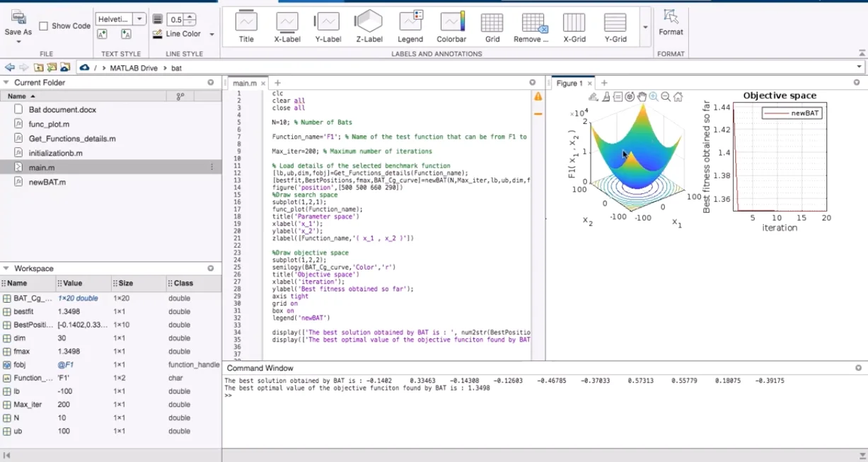The image size is (868, 462).
Task: Enable the Show Code checkbox
Action: pyautogui.click(x=44, y=26)
